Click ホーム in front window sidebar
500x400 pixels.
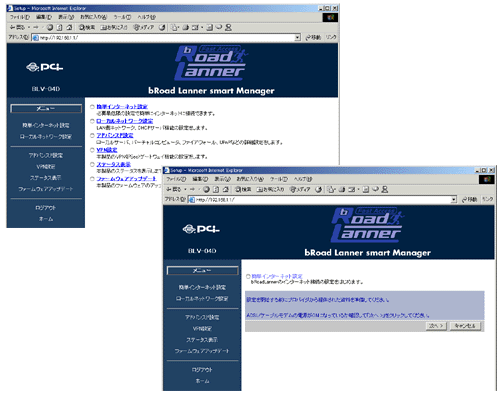click(x=202, y=381)
